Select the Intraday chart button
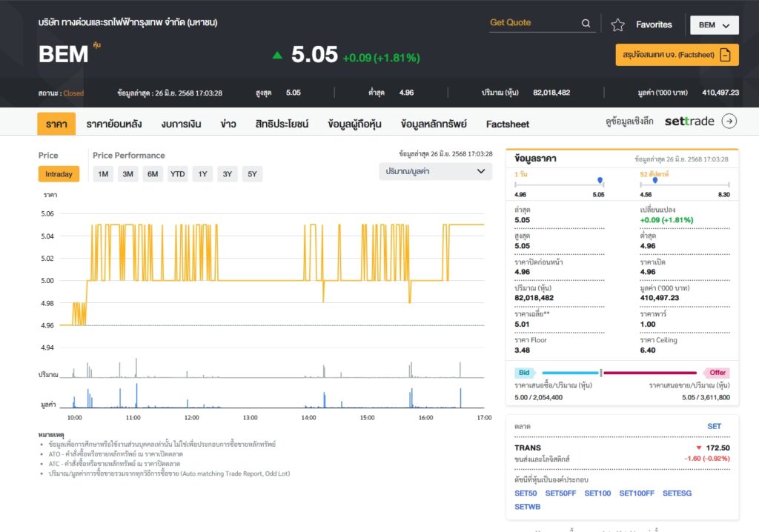 59,174
